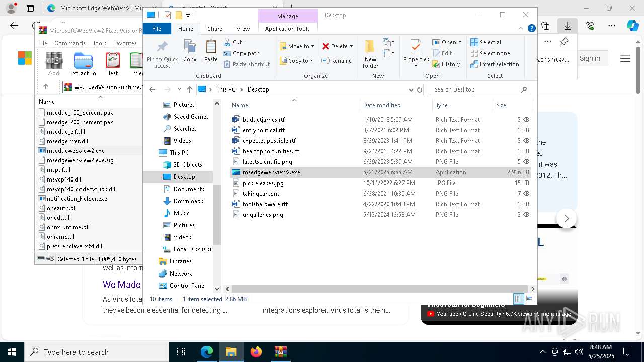Click Edit in the Open group
Screen dimensions: 644x362
coord(442,53)
